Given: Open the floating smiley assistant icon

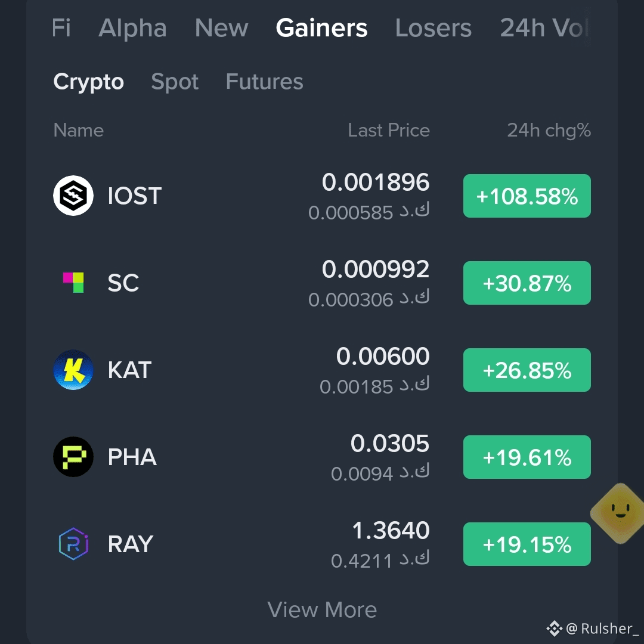Looking at the screenshot, I should (x=620, y=513).
